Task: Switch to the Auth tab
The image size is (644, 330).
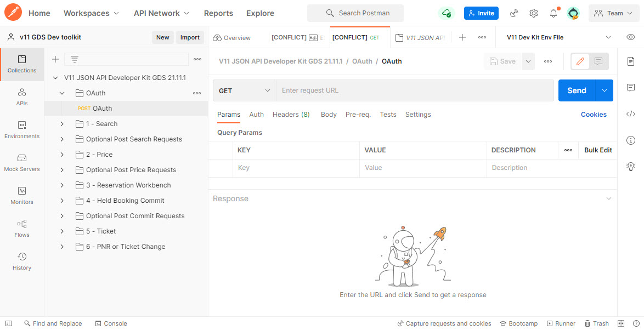Action: click(256, 115)
